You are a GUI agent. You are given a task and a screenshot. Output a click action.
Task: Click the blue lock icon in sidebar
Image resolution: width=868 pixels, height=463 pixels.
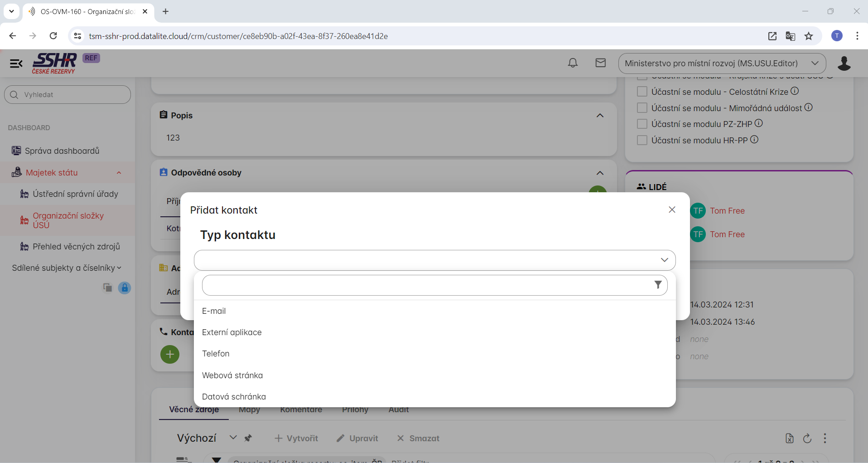click(x=125, y=288)
